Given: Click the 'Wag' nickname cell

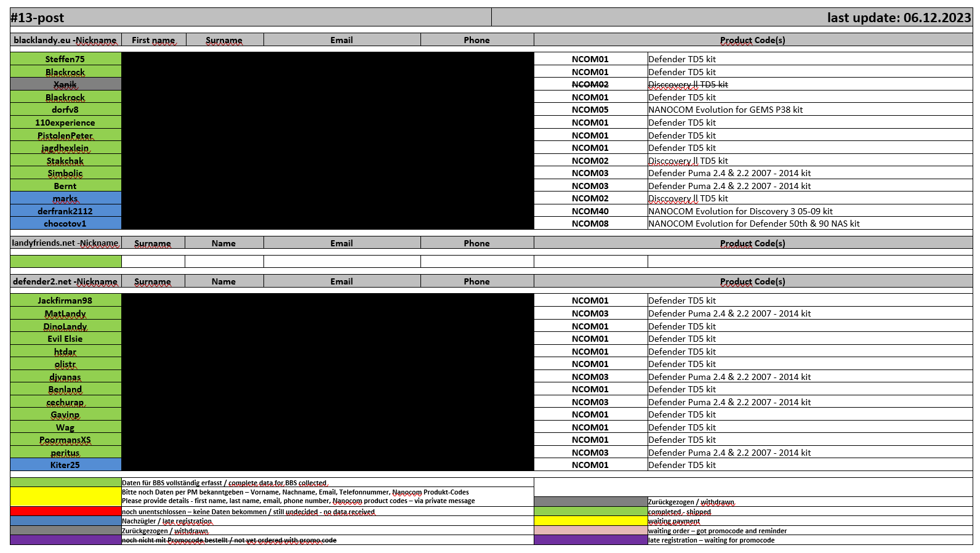Looking at the screenshot, I should [x=66, y=427].
